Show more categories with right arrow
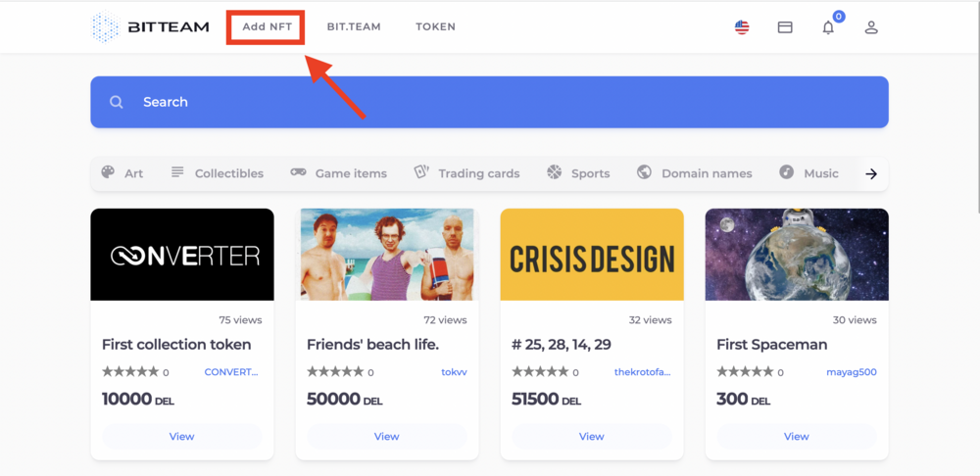Image resolution: width=980 pixels, height=476 pixels. click(x=871, y=173)
